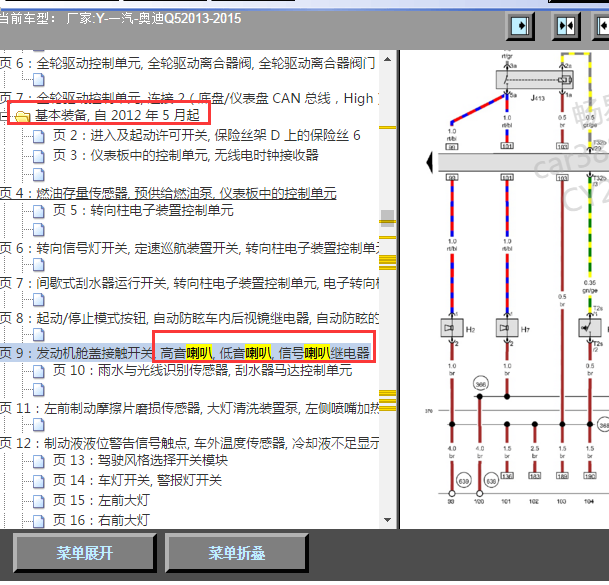609x585 pixels.
Task: Open 页 14：车灯开关, 警报灯开关
Action: pyautogui.click(x=137, y=481)
